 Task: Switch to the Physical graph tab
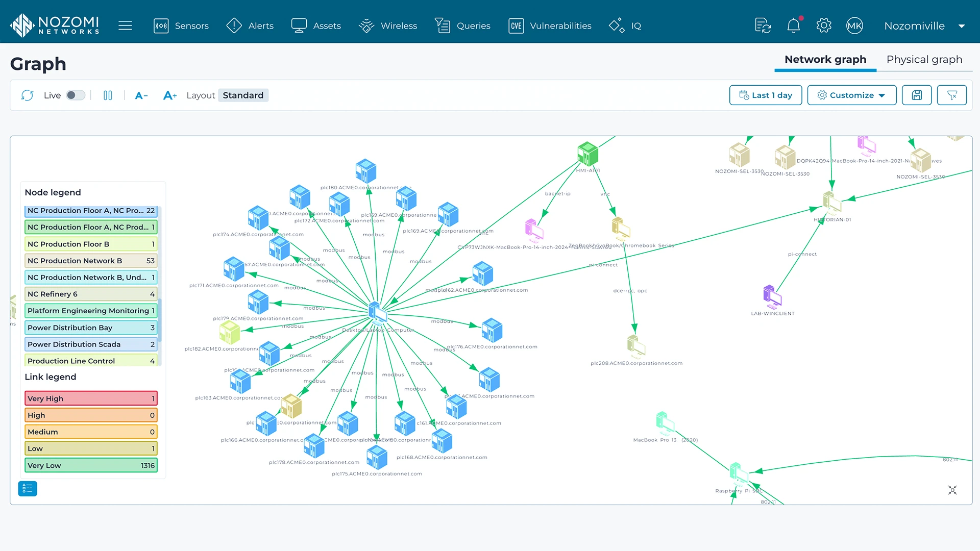tap(924, 60)
